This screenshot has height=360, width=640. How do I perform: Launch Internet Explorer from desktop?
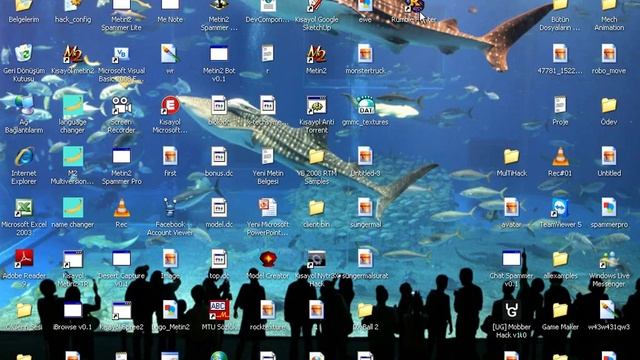24,157
